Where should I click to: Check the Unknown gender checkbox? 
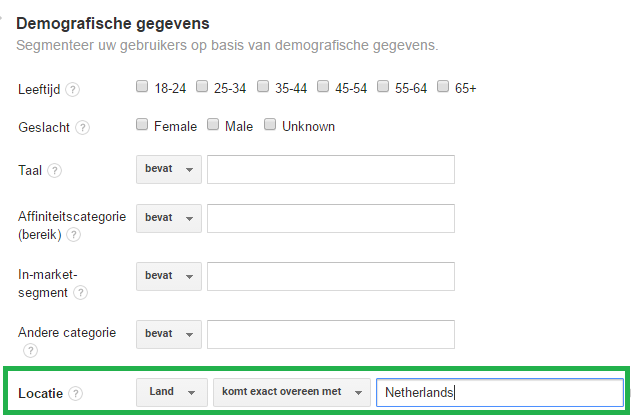coord(270,124)
